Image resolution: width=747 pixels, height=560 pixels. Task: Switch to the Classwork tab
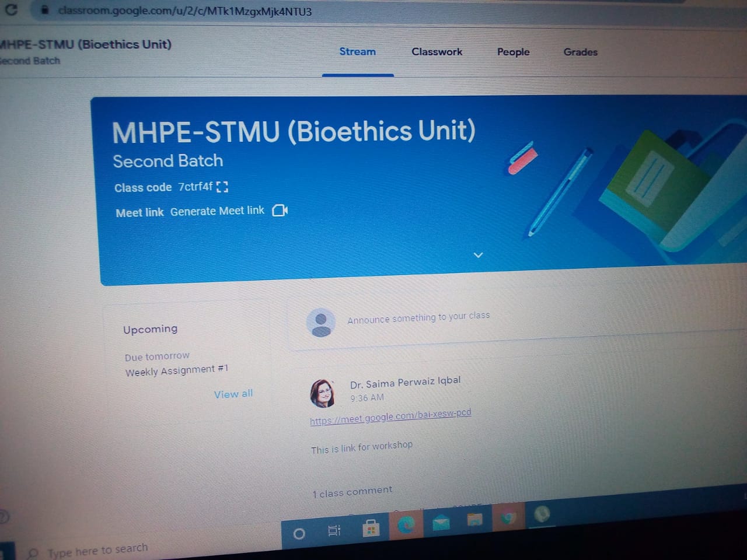point(437,52)
